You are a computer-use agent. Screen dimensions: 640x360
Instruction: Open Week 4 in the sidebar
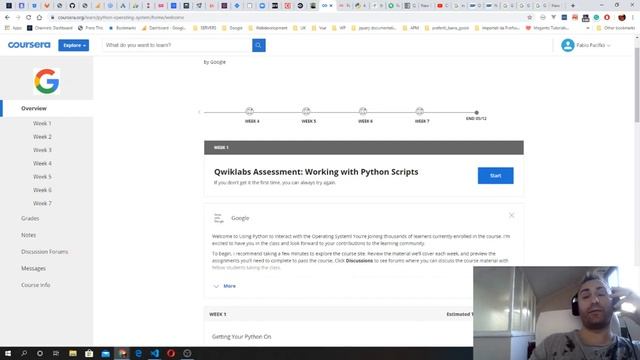(x=42, y=163)
